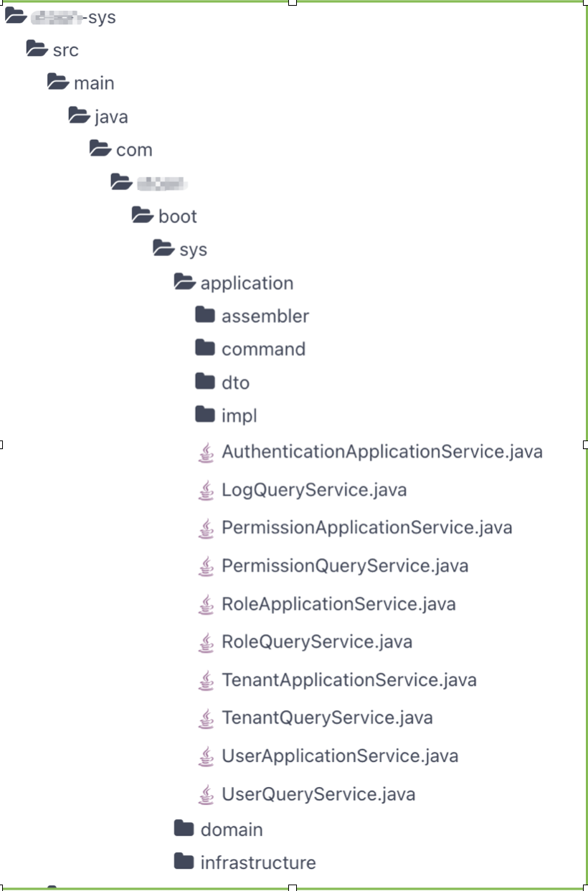588x891 pixels.
Task: Click the Java icon beside AuthenticationApplicationService.java
Action: point(206,453)
